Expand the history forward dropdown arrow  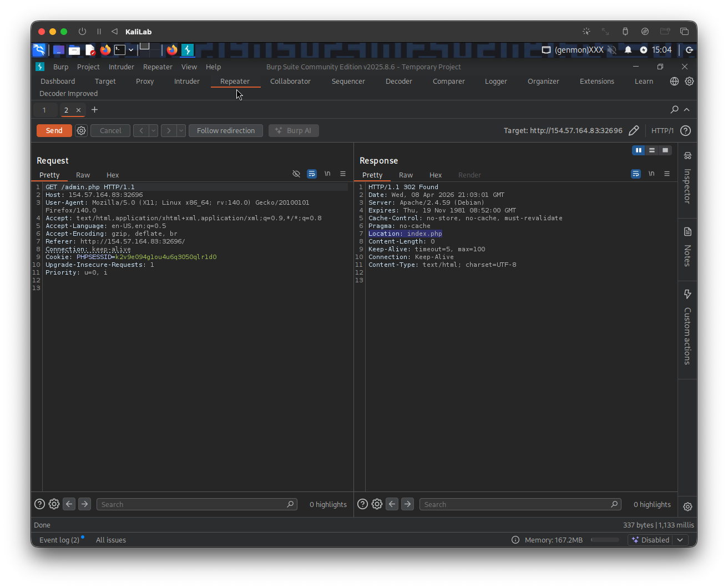point(181,131)
